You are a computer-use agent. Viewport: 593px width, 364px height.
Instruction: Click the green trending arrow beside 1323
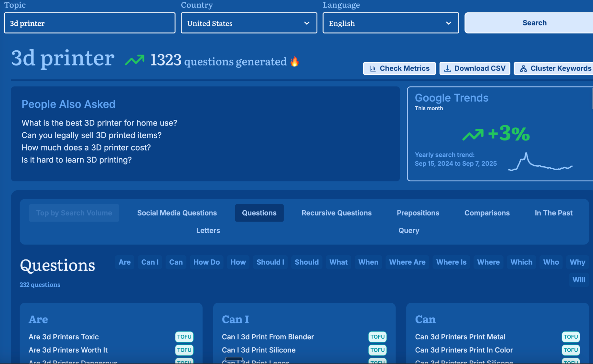pyautogui.click(x=135, y=60)
